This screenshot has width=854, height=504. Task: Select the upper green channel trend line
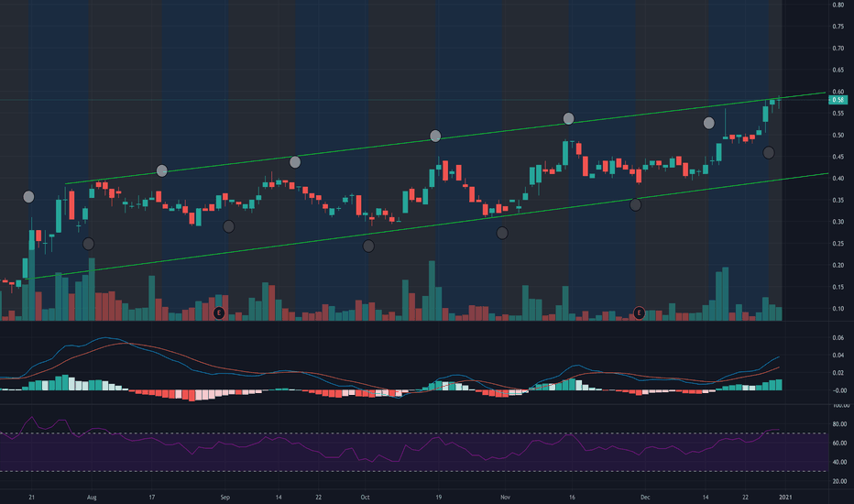(445, 138)
